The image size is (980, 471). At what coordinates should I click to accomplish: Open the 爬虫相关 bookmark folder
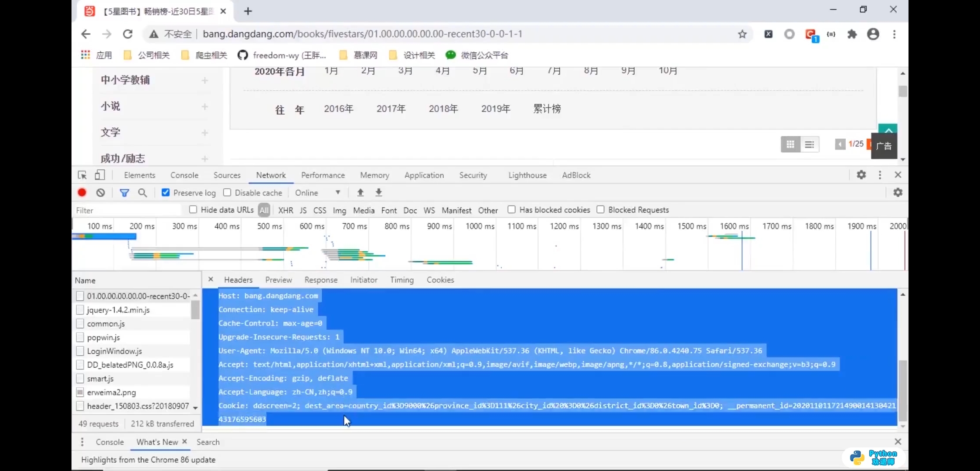[x=204, y=55]
